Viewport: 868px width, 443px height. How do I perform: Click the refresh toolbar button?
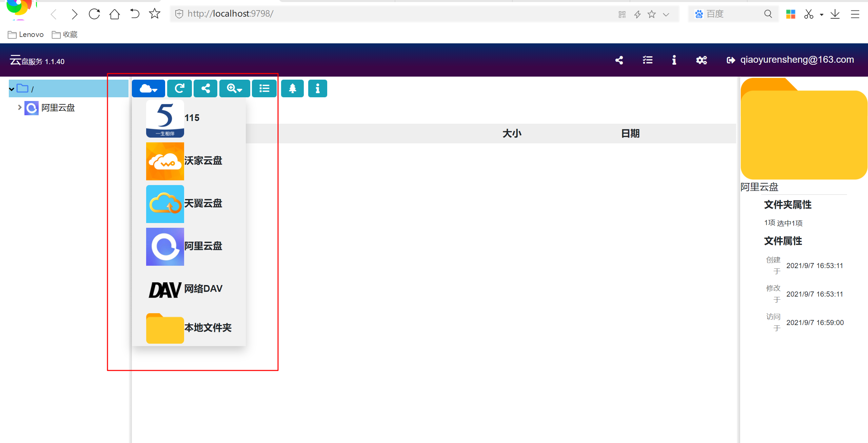pyautogui.click(x=179, y=89)
